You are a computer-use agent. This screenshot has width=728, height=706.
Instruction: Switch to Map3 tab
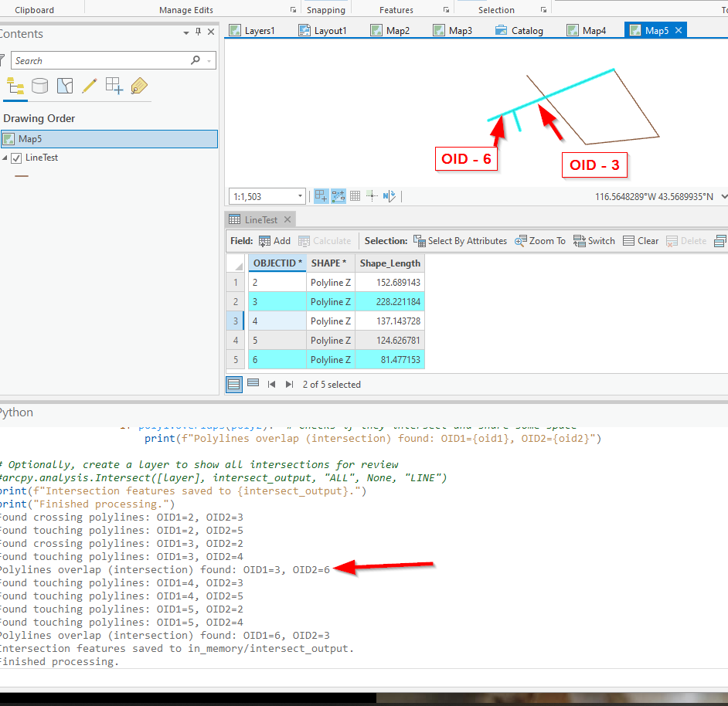[453, 31]
